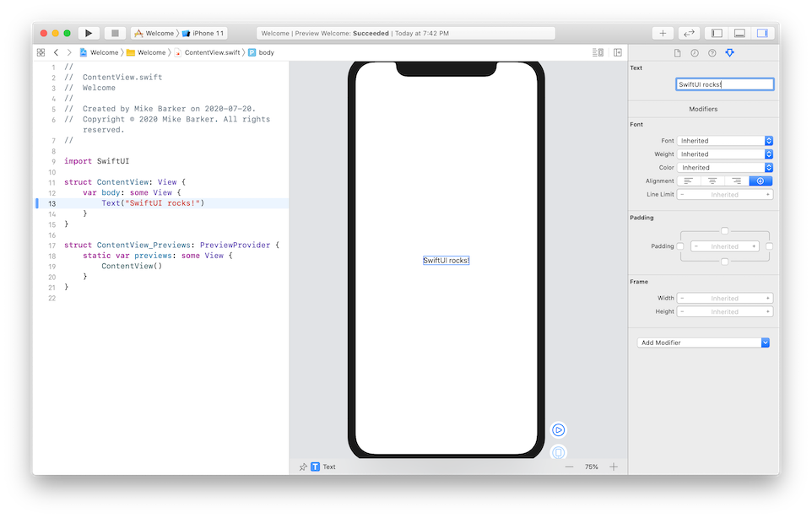Go forward in editor history

click(69, 52)
